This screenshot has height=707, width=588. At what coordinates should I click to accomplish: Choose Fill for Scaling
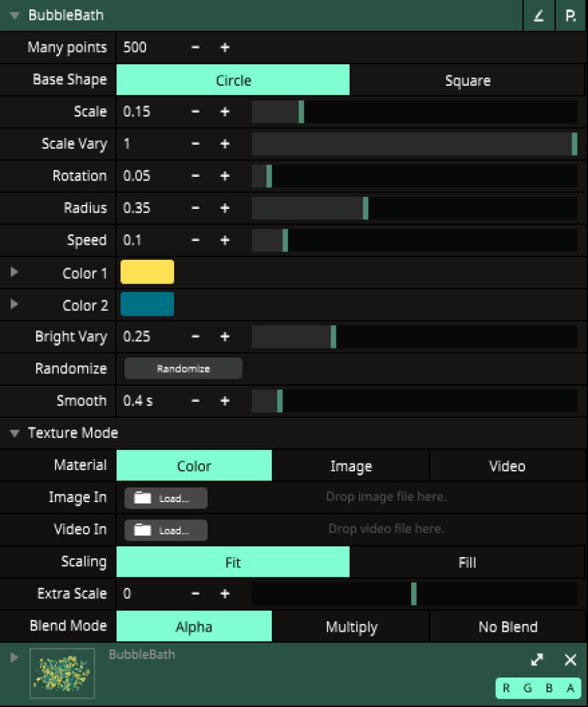click(467, 562)
